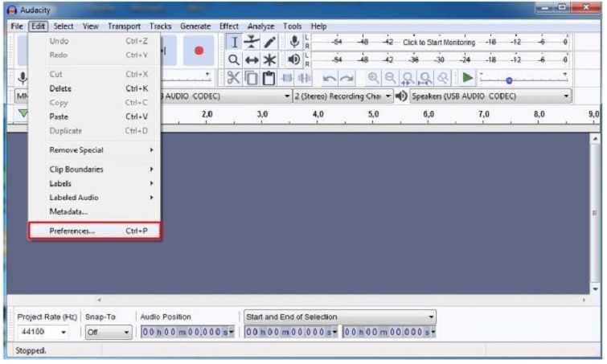Activate the Zoom magnifier tool
The image size is (607, 364).
(x=233, y=60)
